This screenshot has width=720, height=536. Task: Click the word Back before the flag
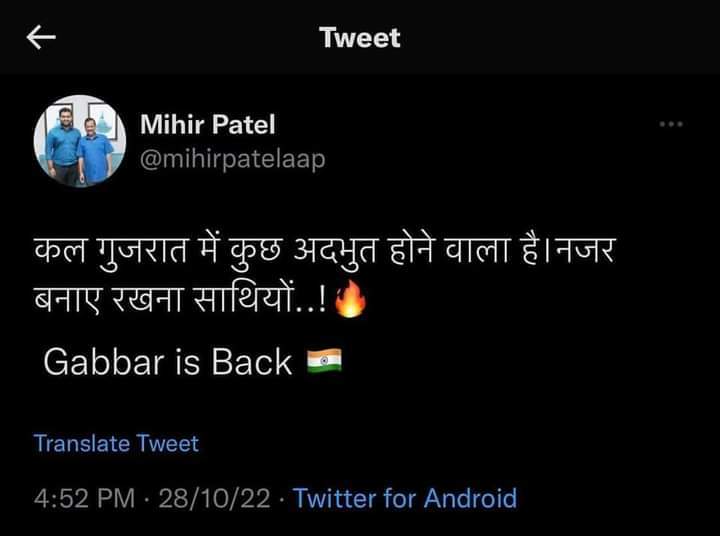click(251, 362)
